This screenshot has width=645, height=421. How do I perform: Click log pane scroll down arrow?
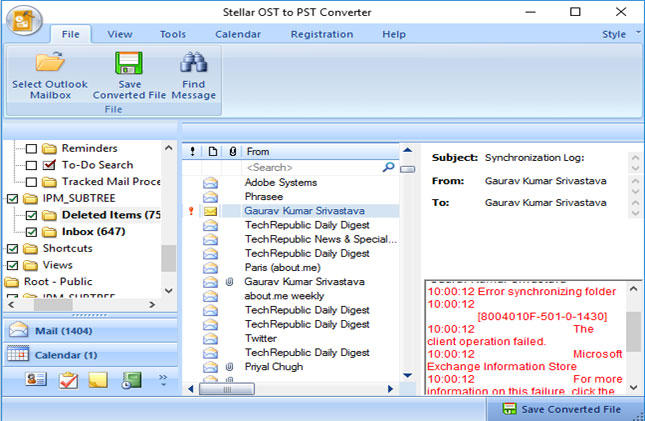[633, 387]
